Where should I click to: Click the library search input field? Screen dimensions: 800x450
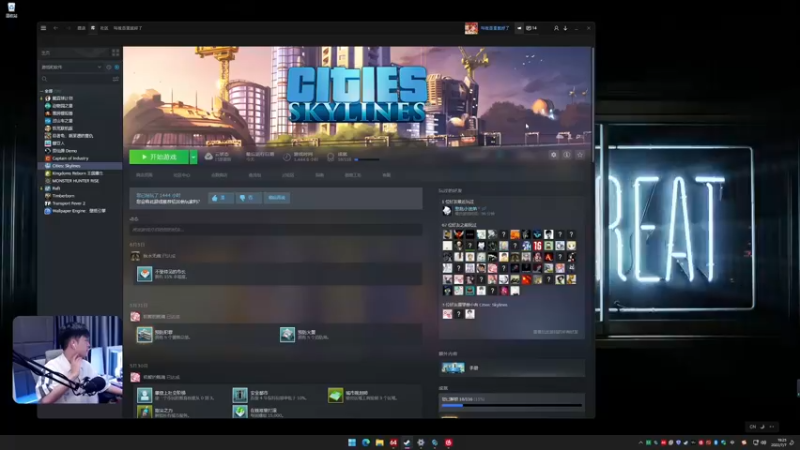pyautogui.click(x=77, y=79)
